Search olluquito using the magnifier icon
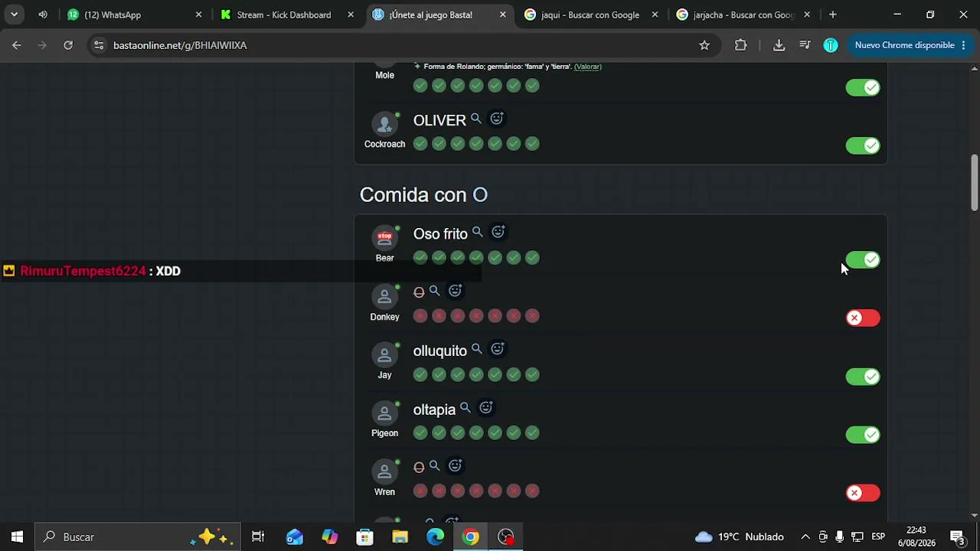Image resolution: width=980 pixels, height=551 pixels. pyautogui.click(x=477, y=349)
